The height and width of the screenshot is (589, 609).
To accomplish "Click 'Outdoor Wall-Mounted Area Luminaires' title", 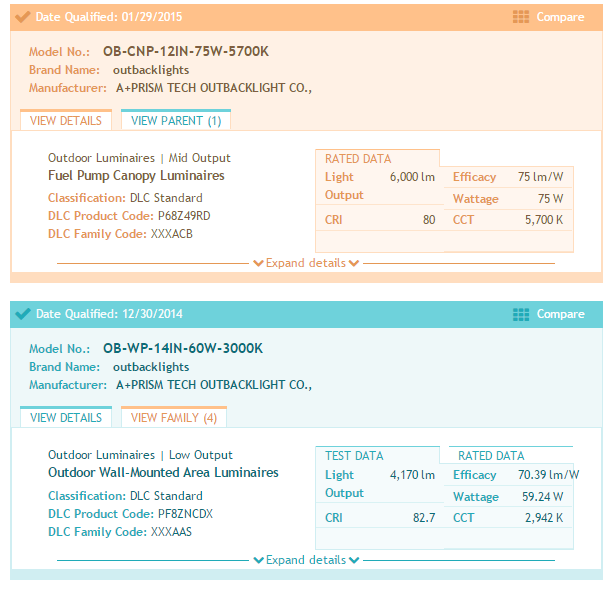I will pos(163,473).
